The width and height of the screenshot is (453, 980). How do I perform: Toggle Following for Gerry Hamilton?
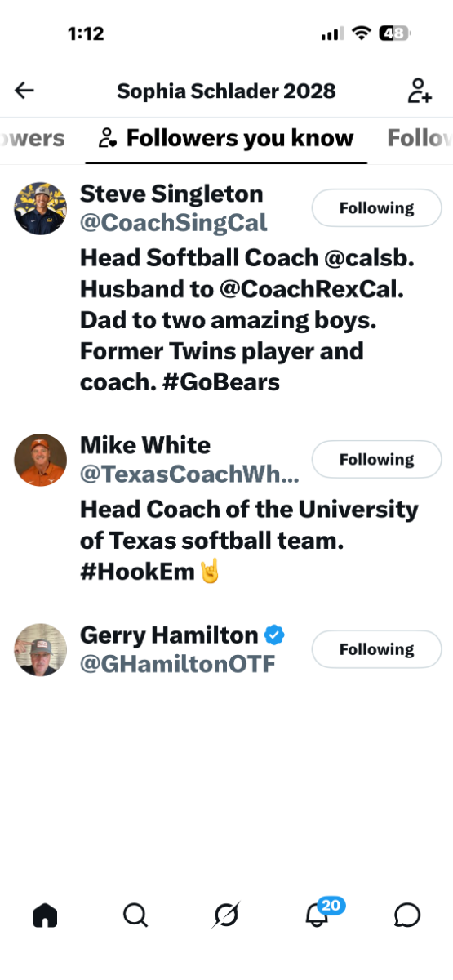coord(376,649)
